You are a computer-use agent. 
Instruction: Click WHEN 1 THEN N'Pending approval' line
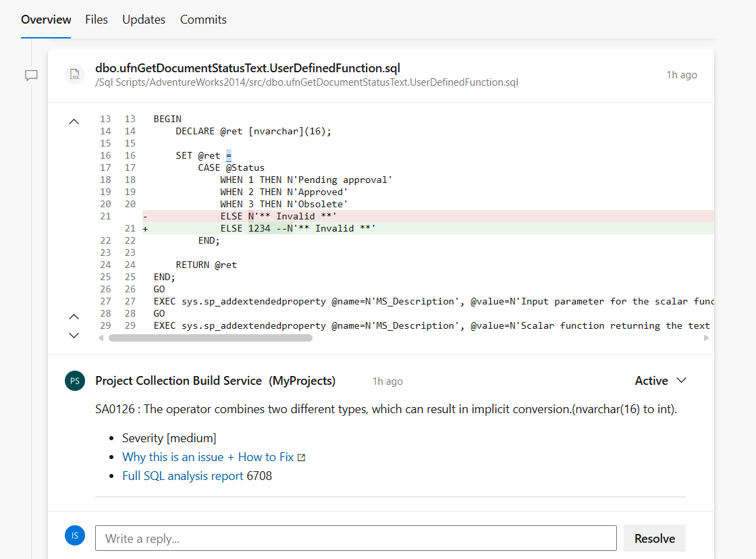coord(306,180)
